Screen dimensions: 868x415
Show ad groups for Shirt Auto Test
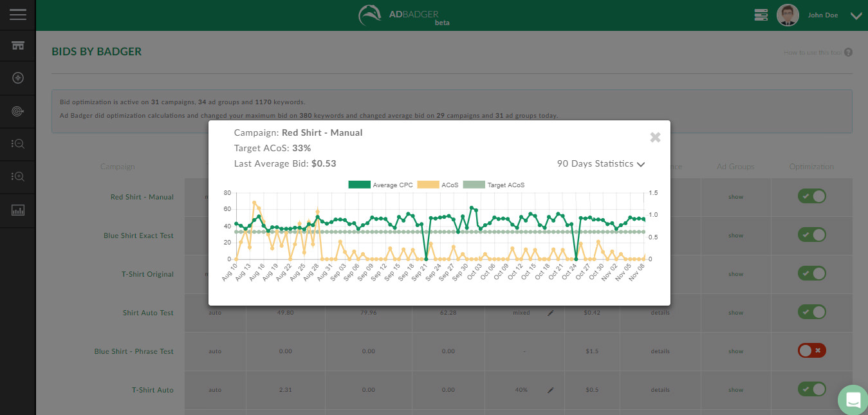click(735, 313)
